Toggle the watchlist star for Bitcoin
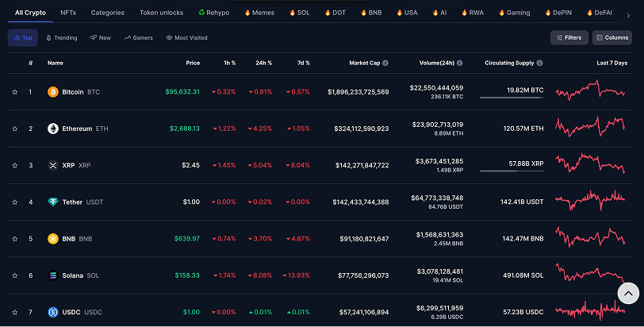 tap(15, 92)
